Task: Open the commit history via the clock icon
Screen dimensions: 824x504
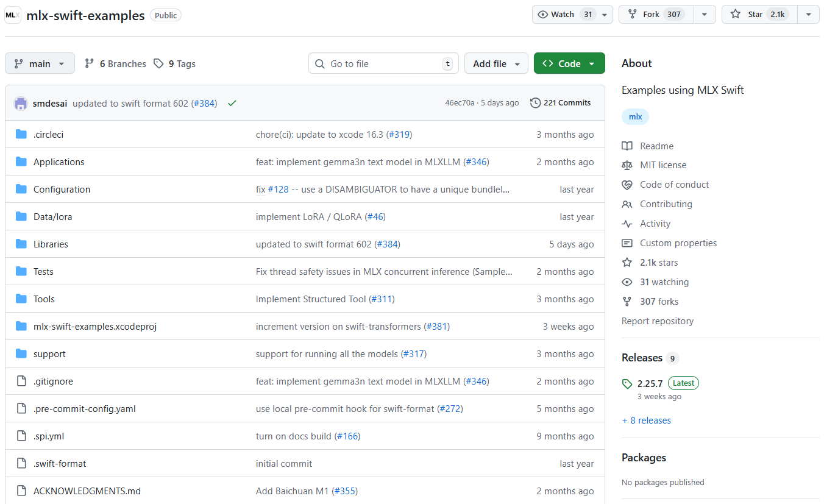Action: pyautogui.click(x=535, y=102)
